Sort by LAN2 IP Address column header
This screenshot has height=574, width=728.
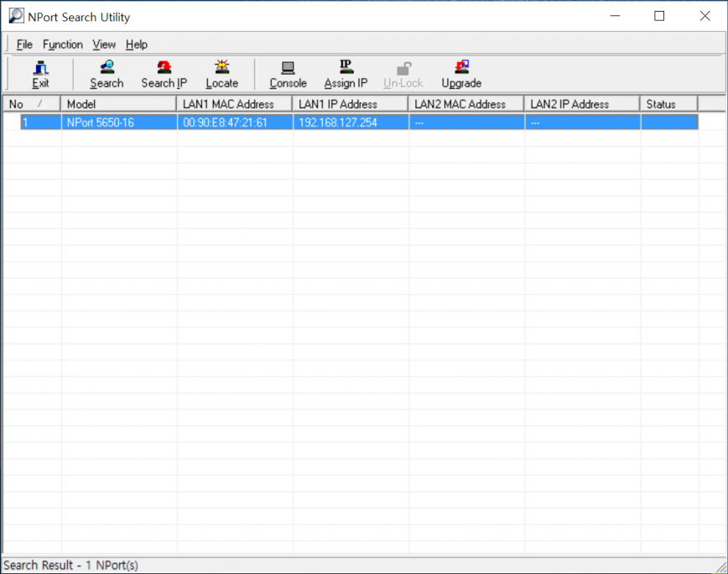[x=582, y=104]
